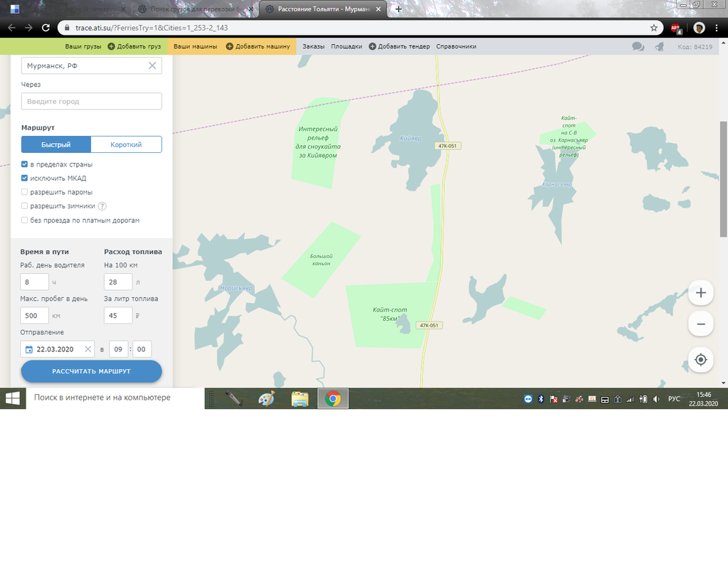This screenshot has height=569, width=728.
Task: Open a new browser tab
Action: (x=399, y=9)
